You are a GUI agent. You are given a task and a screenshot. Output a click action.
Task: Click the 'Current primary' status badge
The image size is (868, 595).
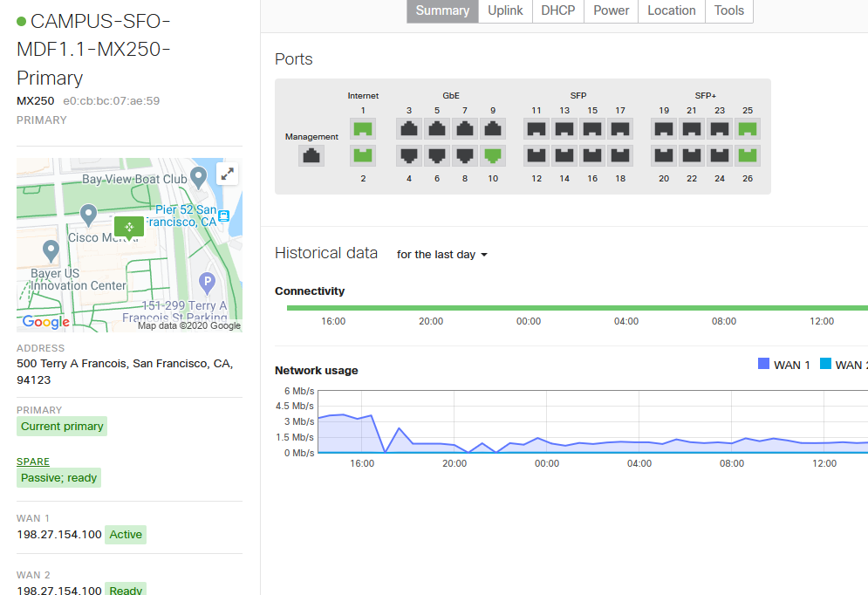tap(61, 426)
